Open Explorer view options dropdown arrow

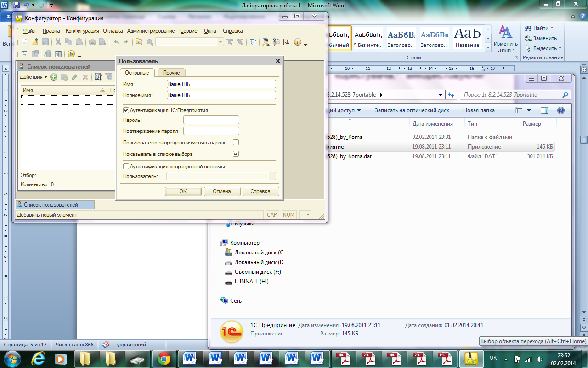click(x=529, y=110)
